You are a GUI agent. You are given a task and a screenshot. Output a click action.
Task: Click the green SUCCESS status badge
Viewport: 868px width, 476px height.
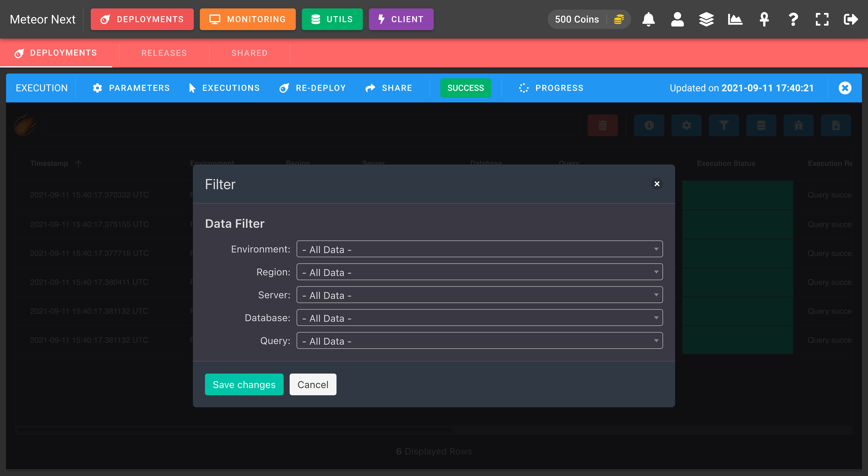tap(465, 88)
